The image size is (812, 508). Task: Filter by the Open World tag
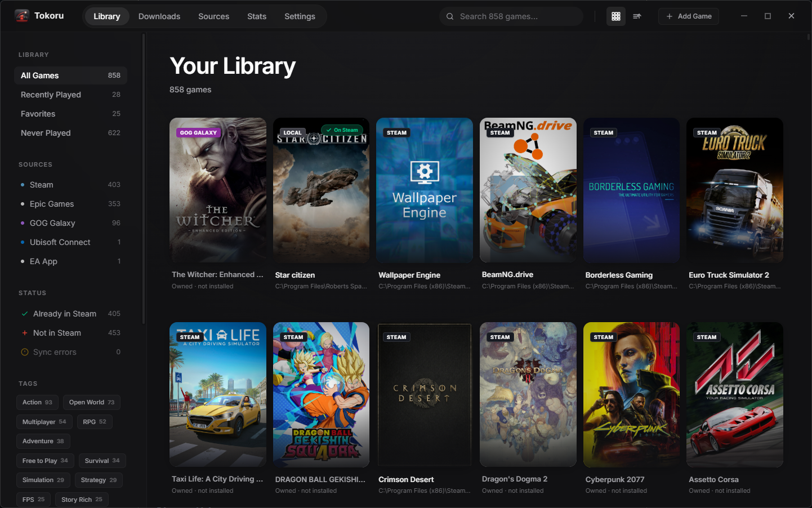tap(92, 402)
